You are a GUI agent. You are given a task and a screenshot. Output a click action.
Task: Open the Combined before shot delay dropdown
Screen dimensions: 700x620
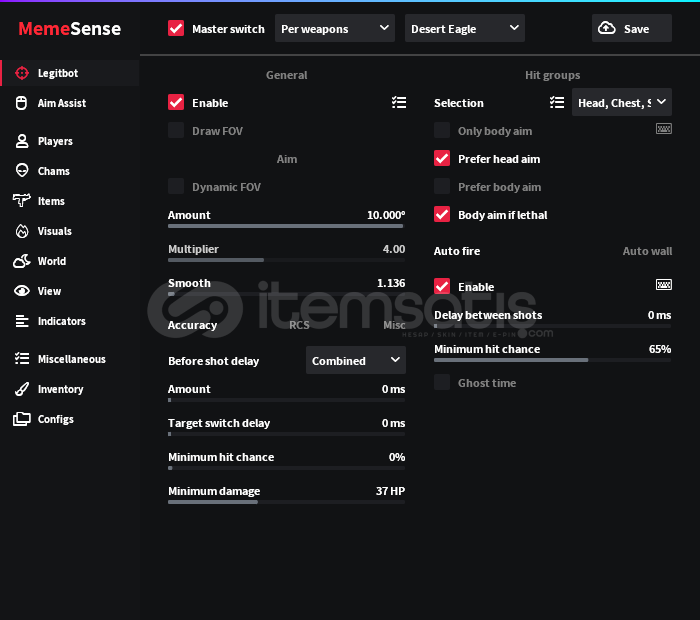356,360
